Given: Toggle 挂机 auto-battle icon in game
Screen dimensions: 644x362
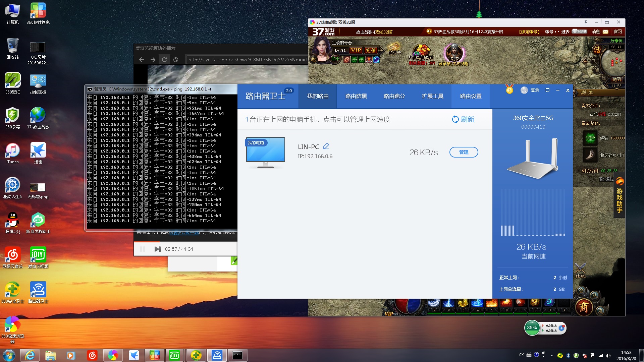Looking at the screenshot, I should tap(580, 270).
